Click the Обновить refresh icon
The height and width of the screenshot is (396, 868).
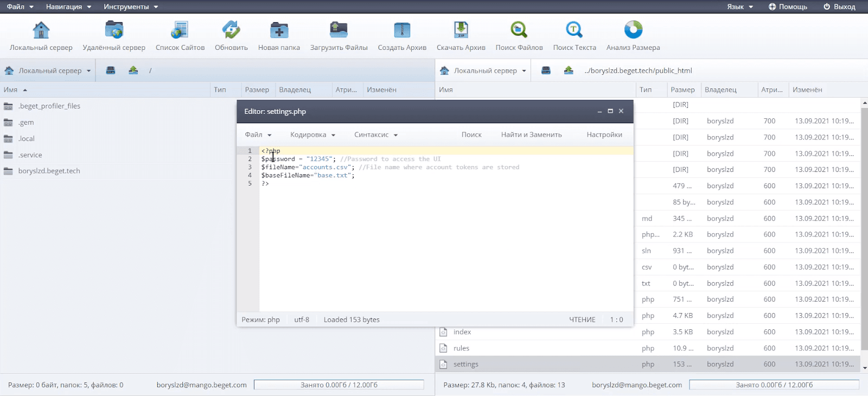tap(231, 30)
